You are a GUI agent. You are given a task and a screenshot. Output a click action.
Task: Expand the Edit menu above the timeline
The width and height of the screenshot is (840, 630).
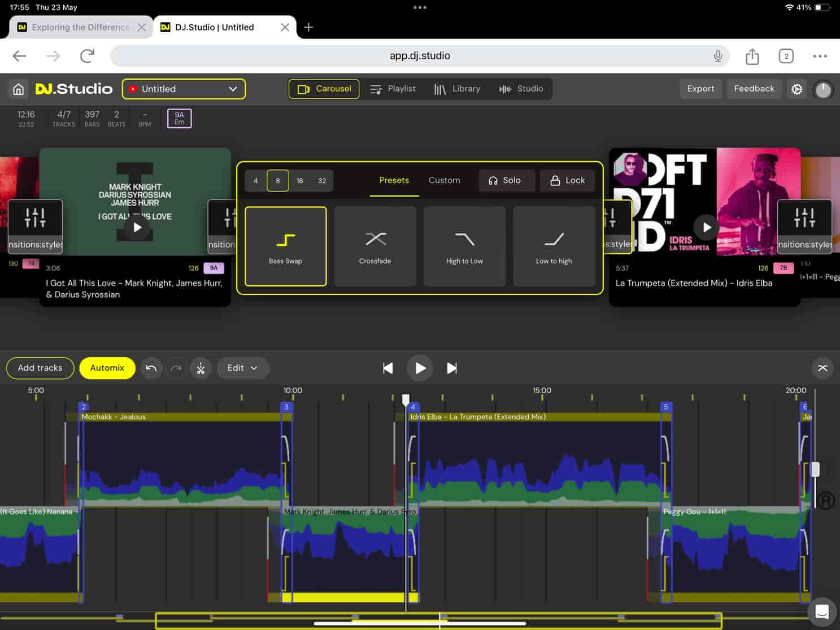(x=242, y=368)
